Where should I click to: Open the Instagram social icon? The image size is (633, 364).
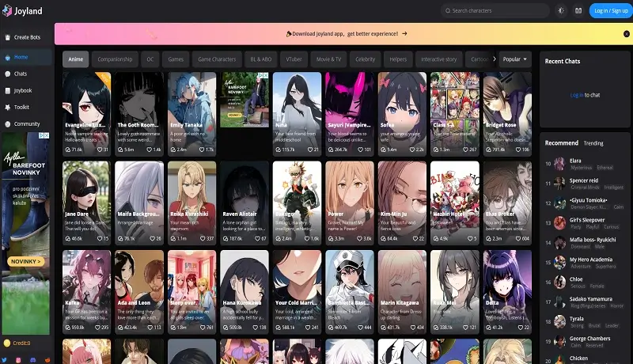(20, 359)
